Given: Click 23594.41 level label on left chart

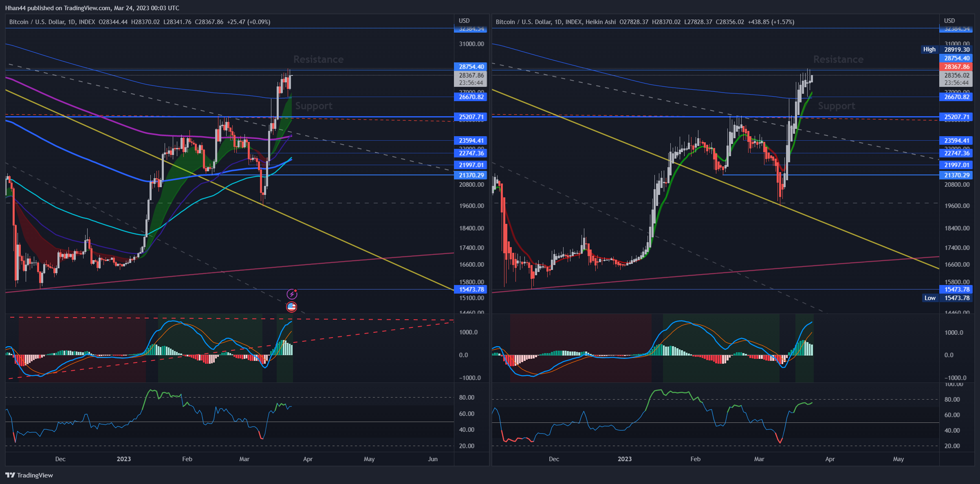Looking at the screenshot, I should [x=471, y=141].
